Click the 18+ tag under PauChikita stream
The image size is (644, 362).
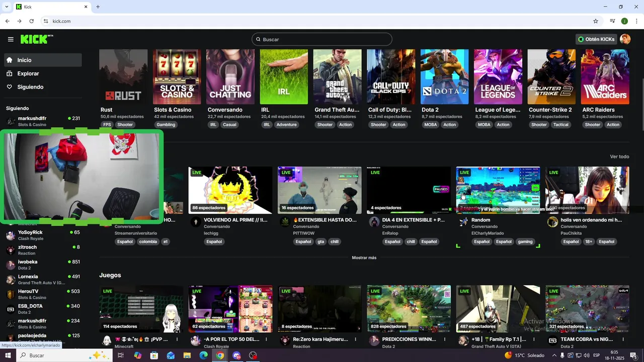click(589, 242)
